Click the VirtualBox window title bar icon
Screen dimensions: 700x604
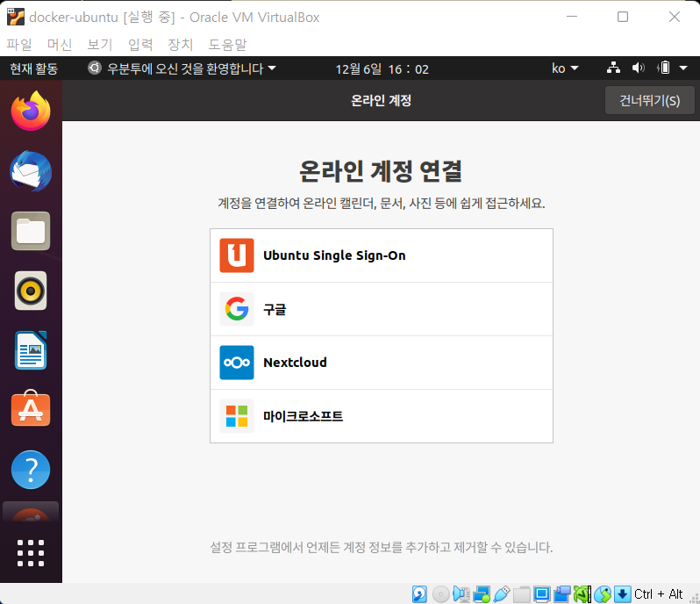16,17
